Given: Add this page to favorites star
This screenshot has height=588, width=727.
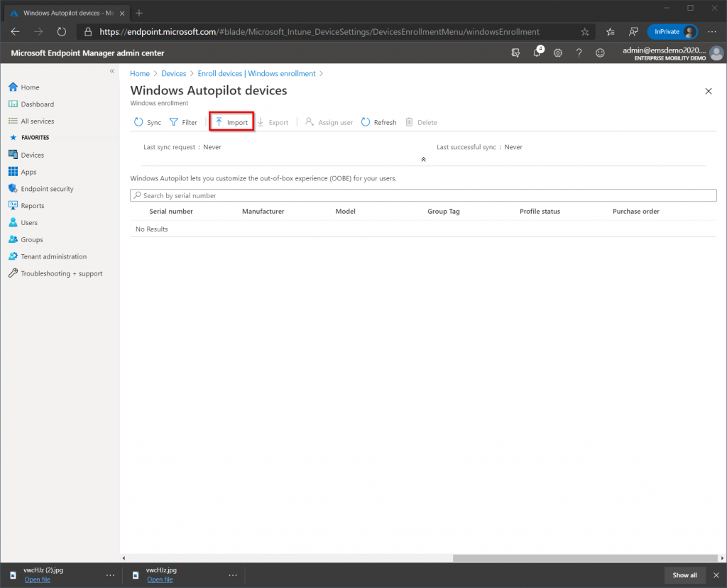Looking at the screenshot, I should point(585,31).
